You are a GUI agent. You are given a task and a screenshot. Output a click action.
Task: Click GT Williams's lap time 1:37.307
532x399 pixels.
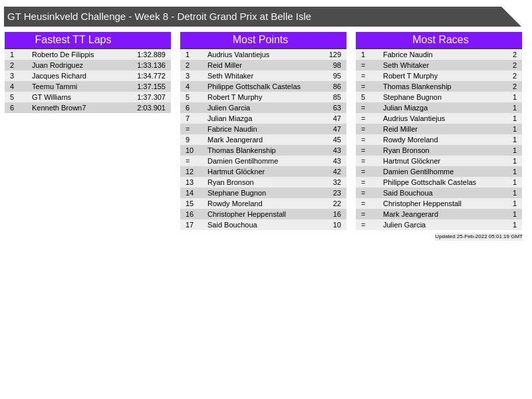coord(151,97)
